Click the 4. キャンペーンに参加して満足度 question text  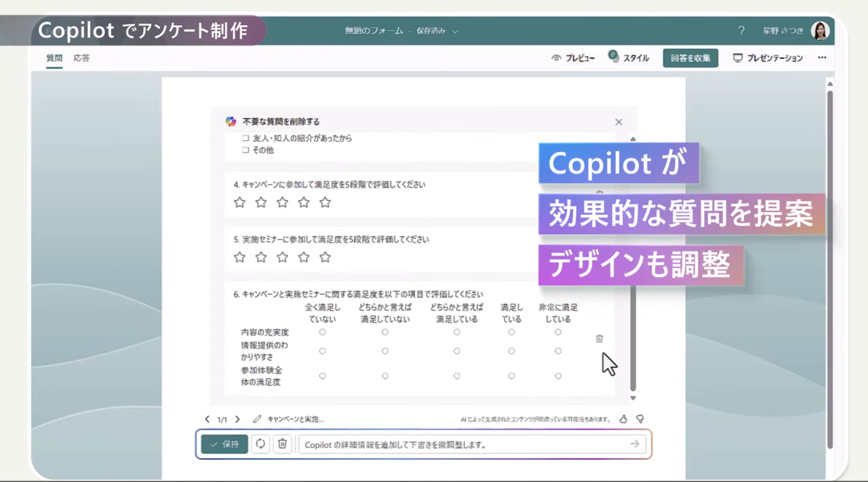pyautogui.click(x=330, y=184)
